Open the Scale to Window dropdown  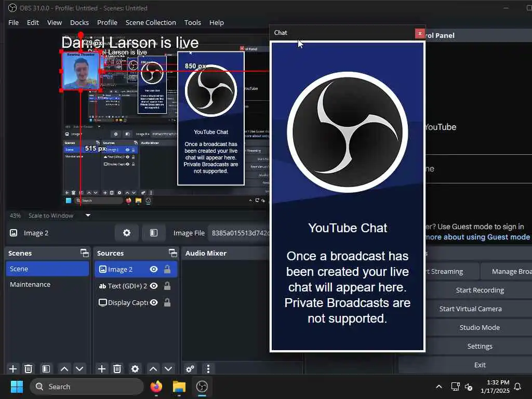pyautogui.click(x=59, y=216)
